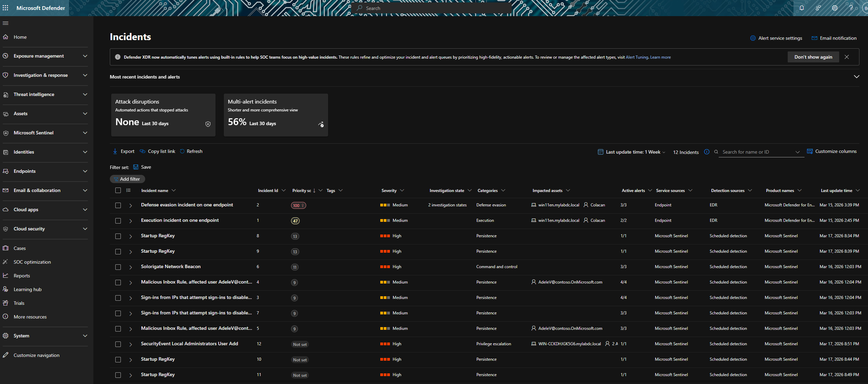Click info icon beside 12 Incidents
Screen dimensions: 868x384
pyautogui.click(x=707, y=152)
